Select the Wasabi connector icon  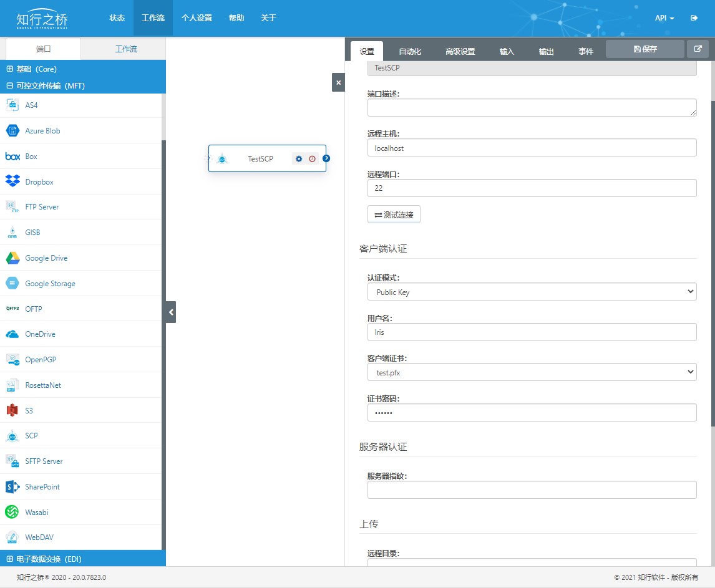click(12, 512)
